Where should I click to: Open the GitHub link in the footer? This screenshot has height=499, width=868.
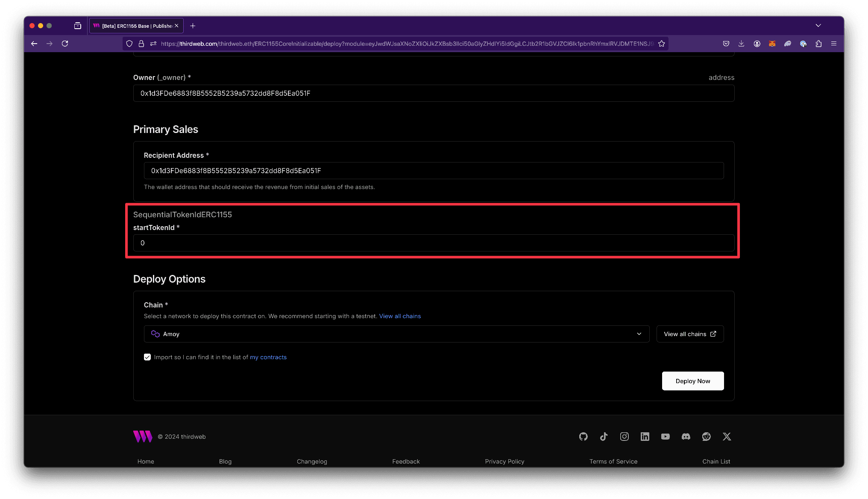tap(583, 437)
